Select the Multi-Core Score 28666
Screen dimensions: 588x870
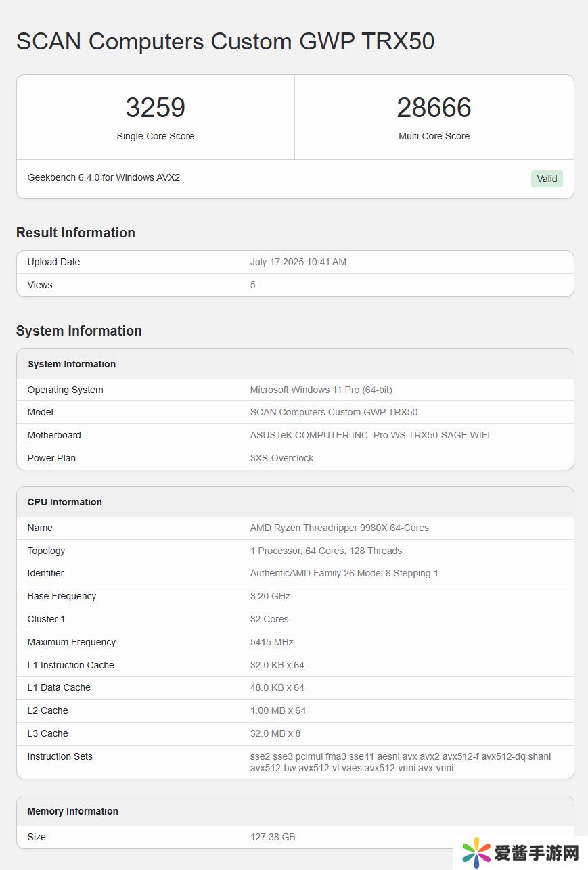click(x=434, y=108)
